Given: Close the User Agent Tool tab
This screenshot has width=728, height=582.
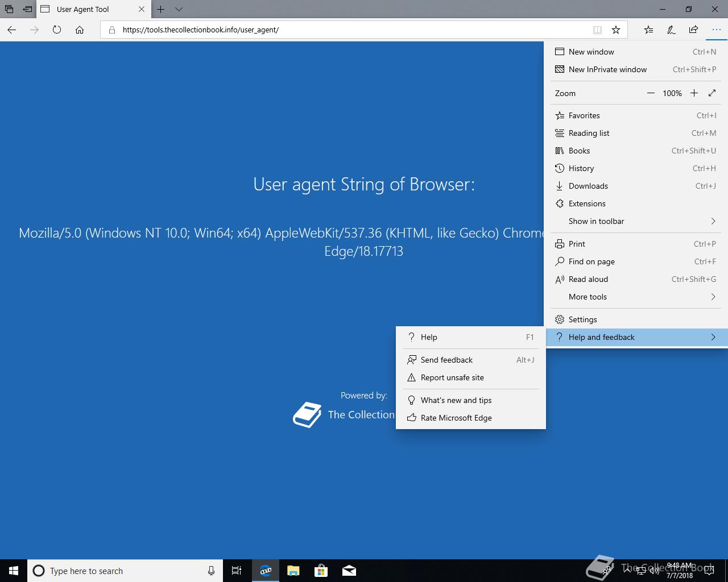Looking at the screenshot, I should (x=142, y=9).
